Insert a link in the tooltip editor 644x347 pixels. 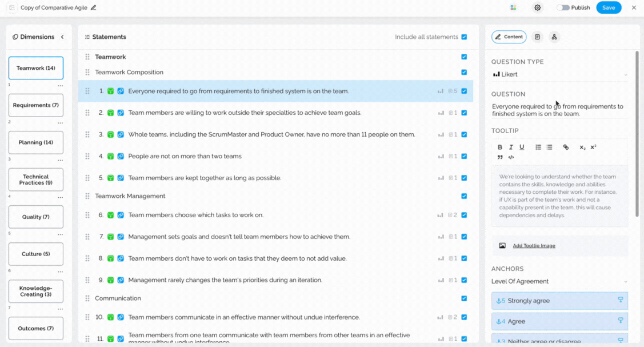click(x=566, y=147)
